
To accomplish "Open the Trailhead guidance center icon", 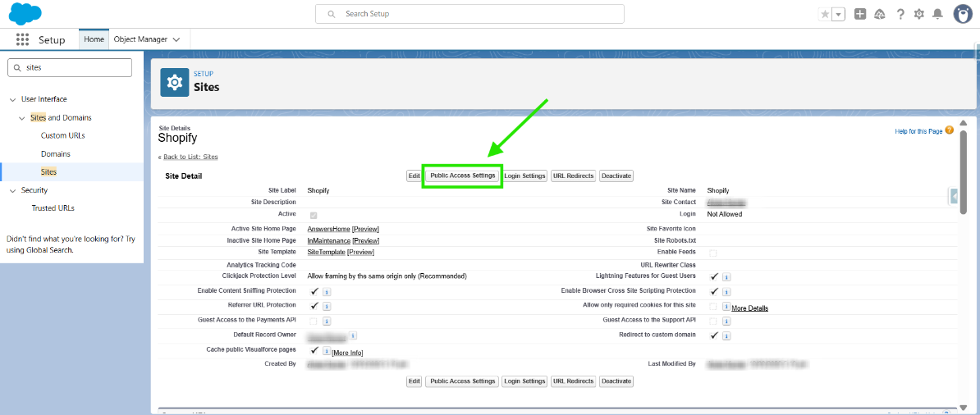I will coord(880,14).
